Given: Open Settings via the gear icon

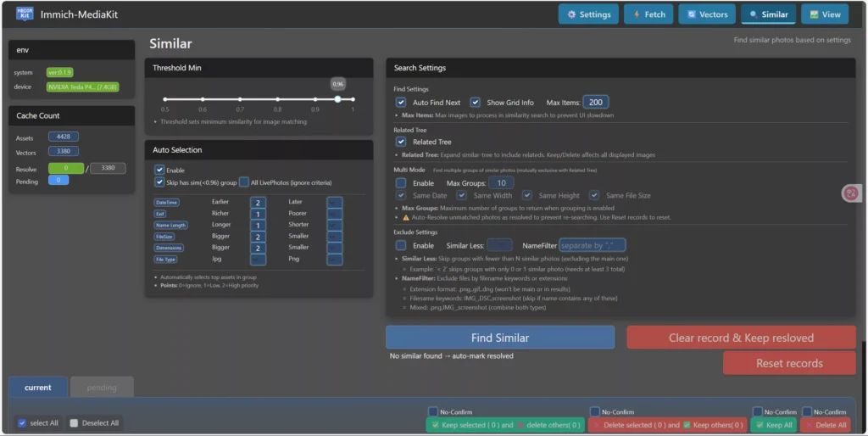Looking at the screenshot, I should click(572, 14).
